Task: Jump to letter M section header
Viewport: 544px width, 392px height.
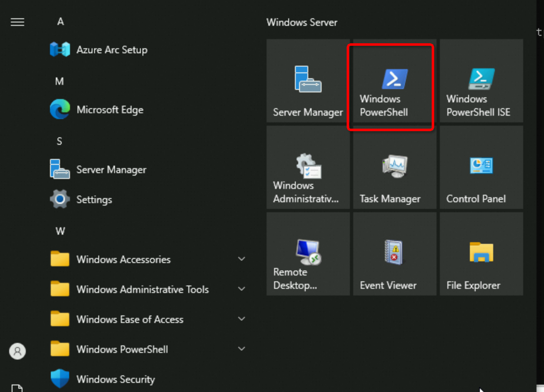Action: tap(60, 81)
